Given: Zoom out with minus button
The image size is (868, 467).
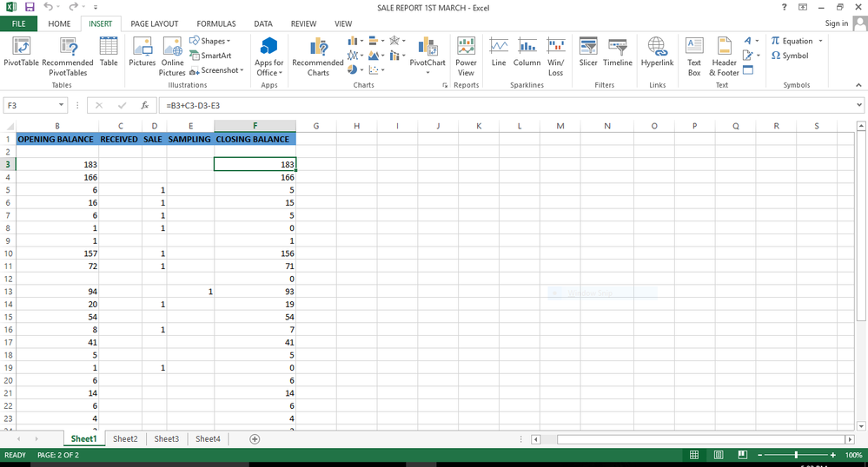Looking at the screenshot, I should [x=760, y=455].
